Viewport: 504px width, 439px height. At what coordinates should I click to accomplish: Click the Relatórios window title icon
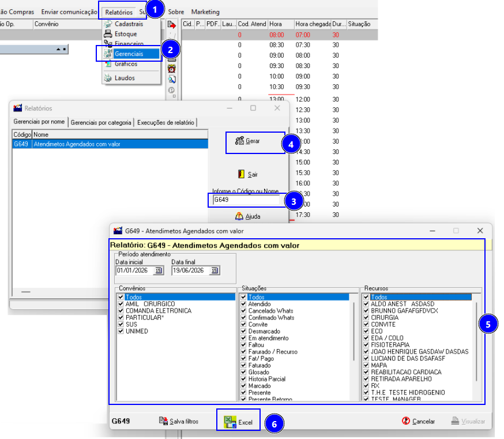pyautogui.click(x=18, y=108)
